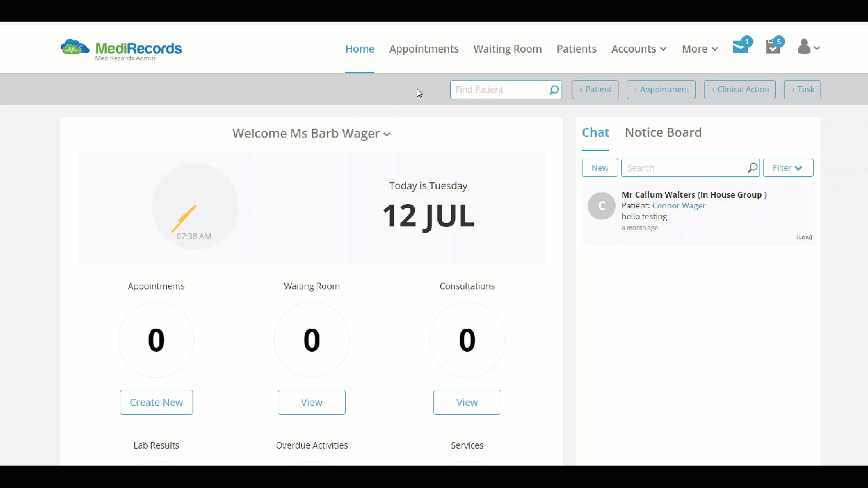Open the Connor Wager patient link
This screenshot has height=488, width=868.
[679, 206]
